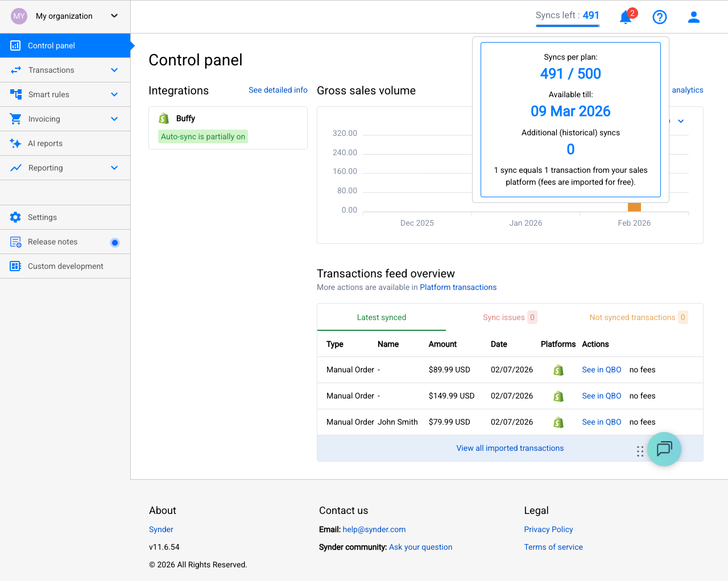Screen dimensions: 728x581
Task: Expand the Transactions sidebar menu
Action: 50,70
